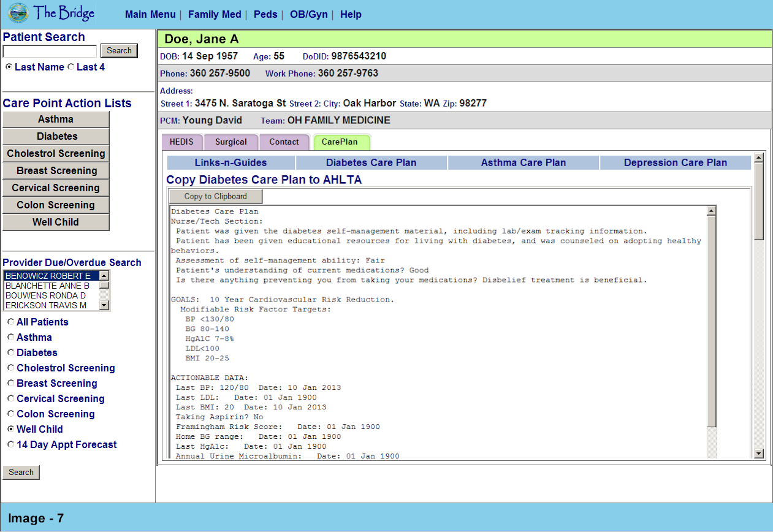Click the Patient Search button at top
The height and width of the screenshot is (532, 773).
pos(119,51)
